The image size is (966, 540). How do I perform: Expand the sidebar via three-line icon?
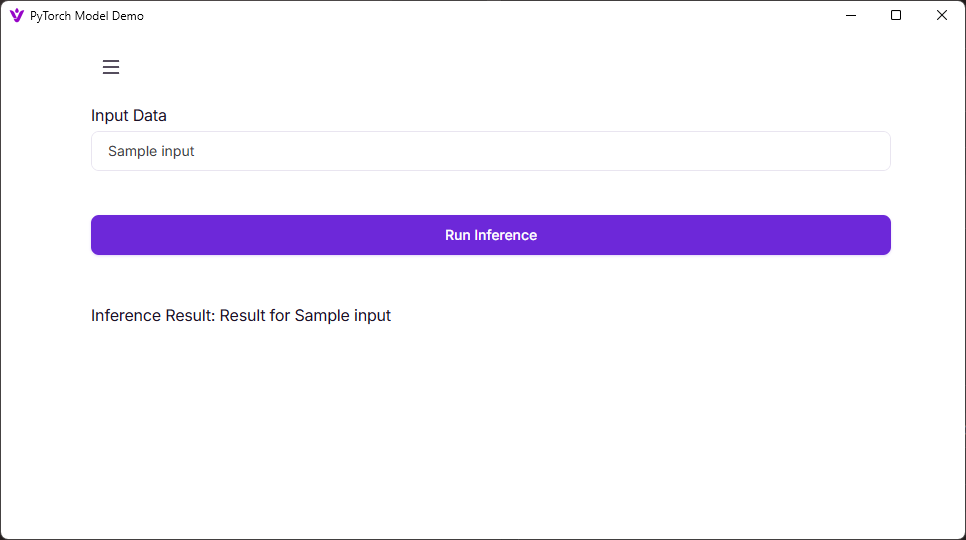[x=111, y=67]
